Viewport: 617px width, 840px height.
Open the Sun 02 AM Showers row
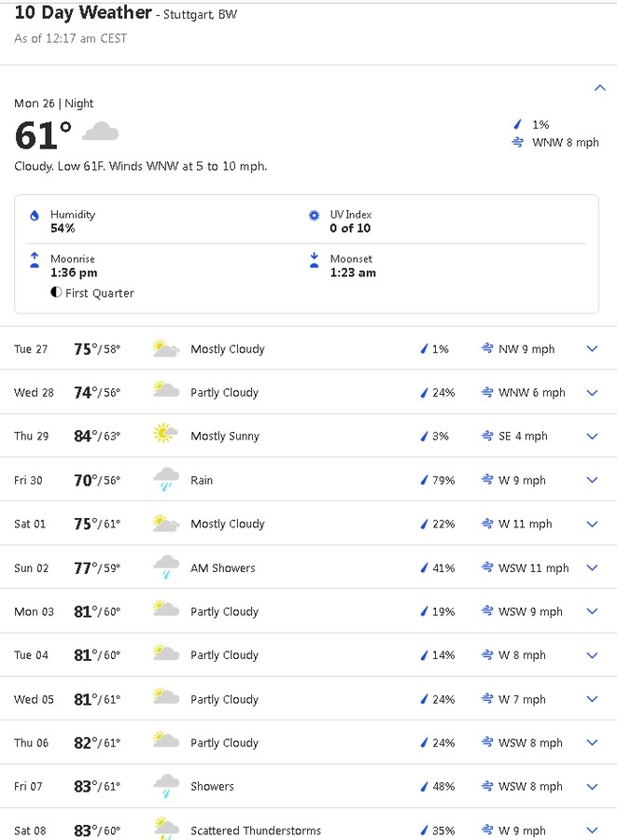308,567
